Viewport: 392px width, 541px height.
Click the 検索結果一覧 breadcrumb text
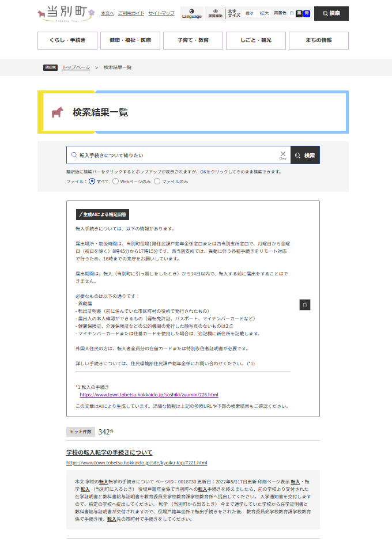click(x=118, y=67)
